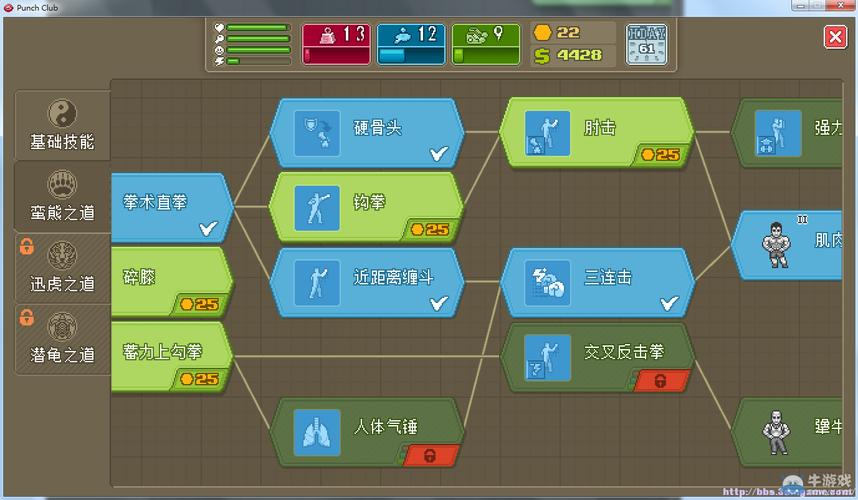858x500 pixels.
Task: Click the checkmark on 近距离缠斗
Action: [x=439, y=303]
